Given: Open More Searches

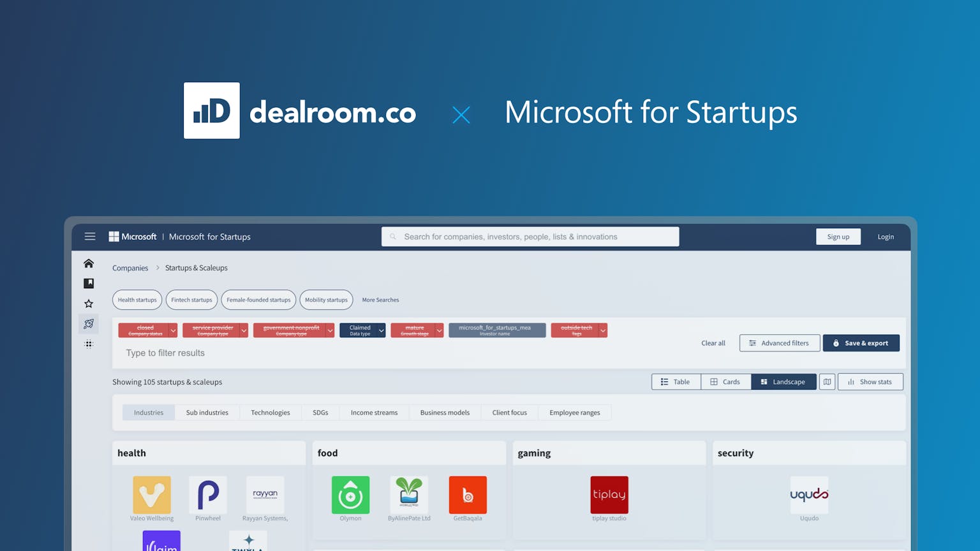Looking at the screenshot, I should click(x=380, y=300).
